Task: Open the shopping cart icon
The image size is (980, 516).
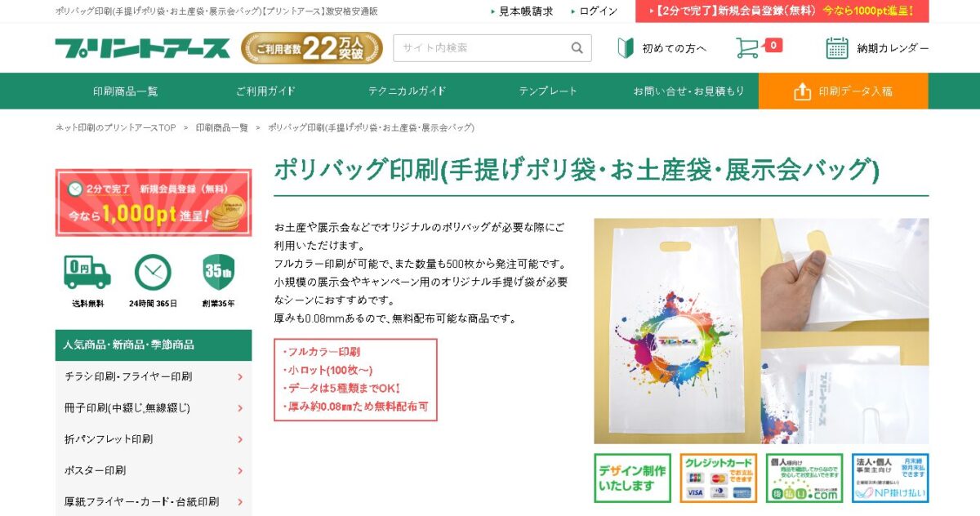Action: click(747, 47)
